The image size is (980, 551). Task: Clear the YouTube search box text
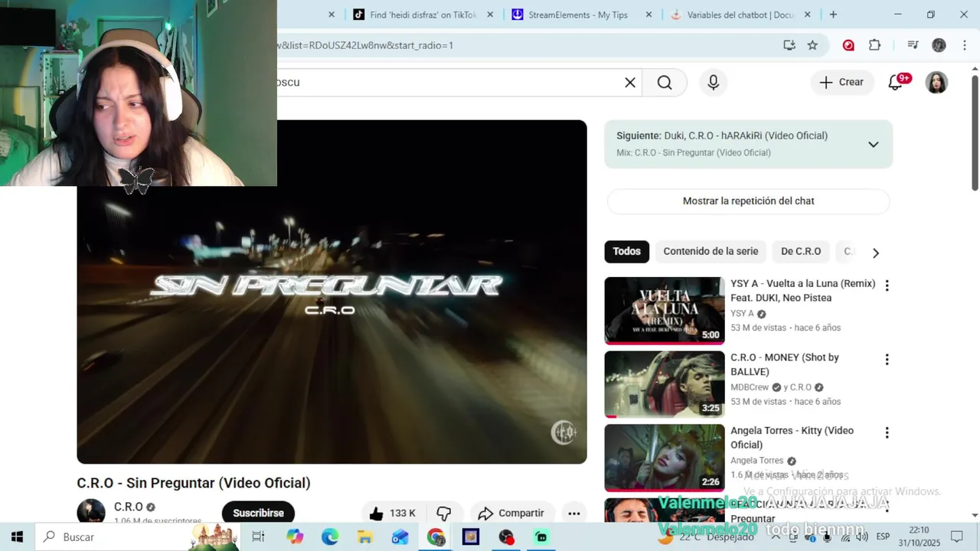[x=630, y=83]
